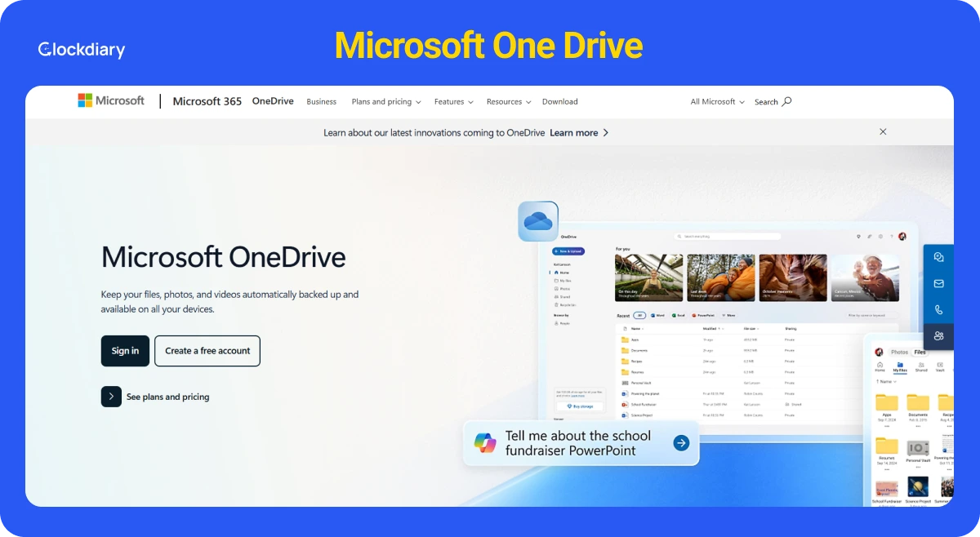Click the Copilot logo icon
This screenshot has height=537, width=980.
[485, 443]
